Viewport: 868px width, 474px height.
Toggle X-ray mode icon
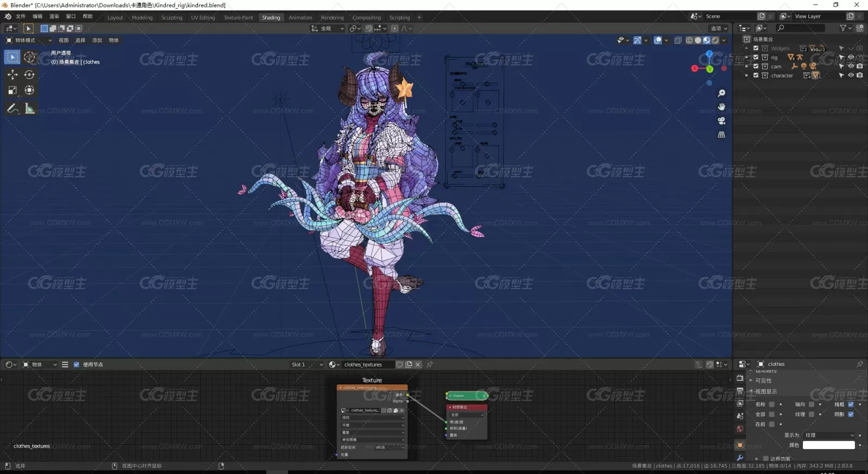tap(678, 40)
